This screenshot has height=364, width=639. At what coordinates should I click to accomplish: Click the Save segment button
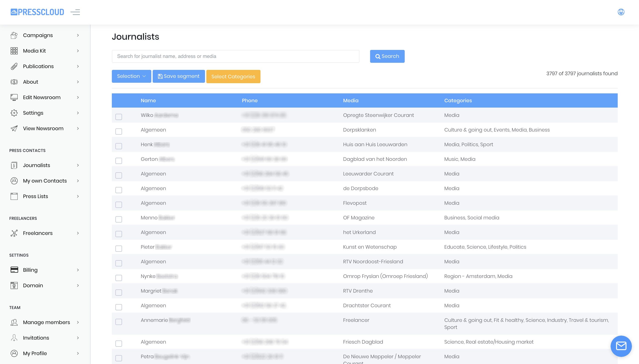pyautogui.click(x=179, y=76)
